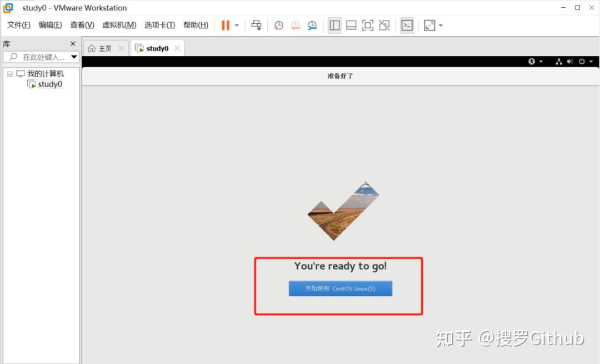The image size is (600, 364).
Task: Toggle the library sidebar view
Action: (334, 25)
